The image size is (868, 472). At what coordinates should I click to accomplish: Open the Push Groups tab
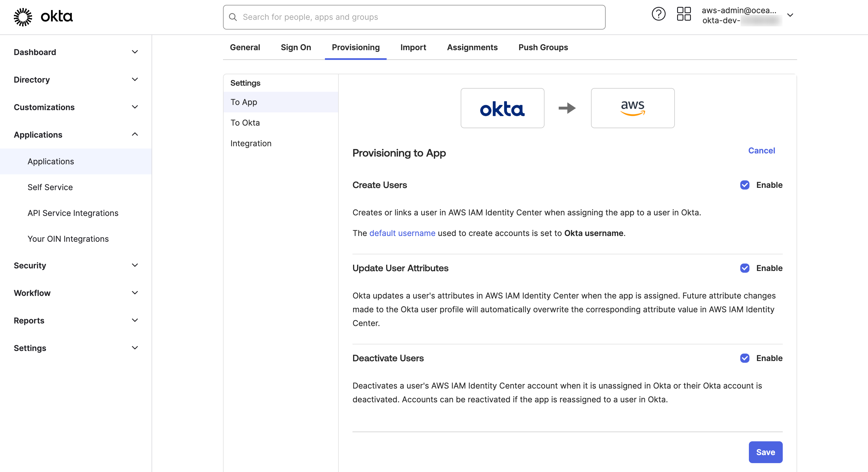tap(543, 48)
